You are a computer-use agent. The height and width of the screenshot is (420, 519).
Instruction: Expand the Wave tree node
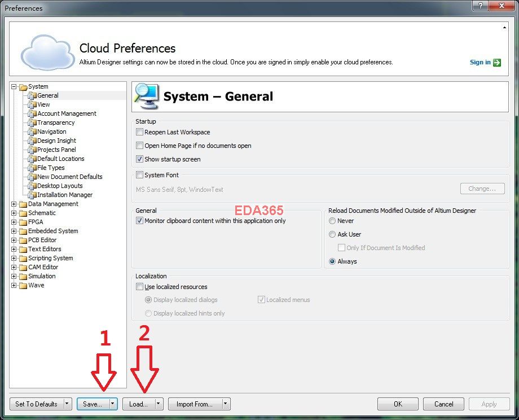14,285
